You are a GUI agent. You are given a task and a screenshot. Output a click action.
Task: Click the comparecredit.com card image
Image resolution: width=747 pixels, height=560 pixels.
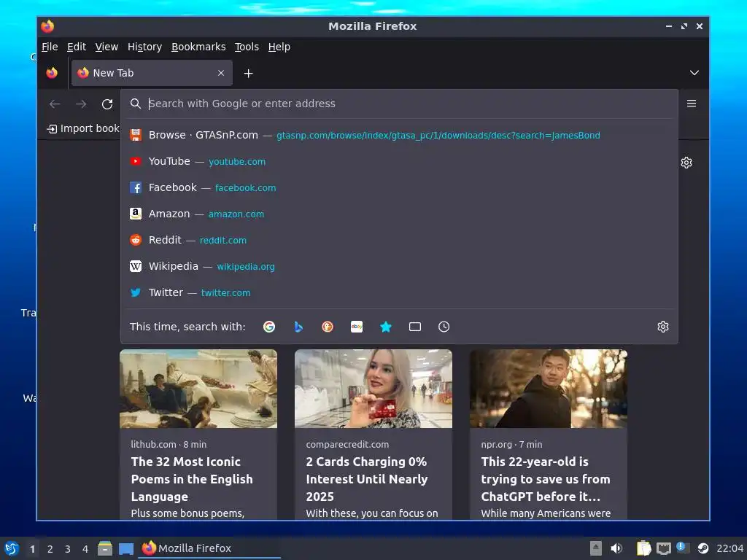[x=373, y=389]
